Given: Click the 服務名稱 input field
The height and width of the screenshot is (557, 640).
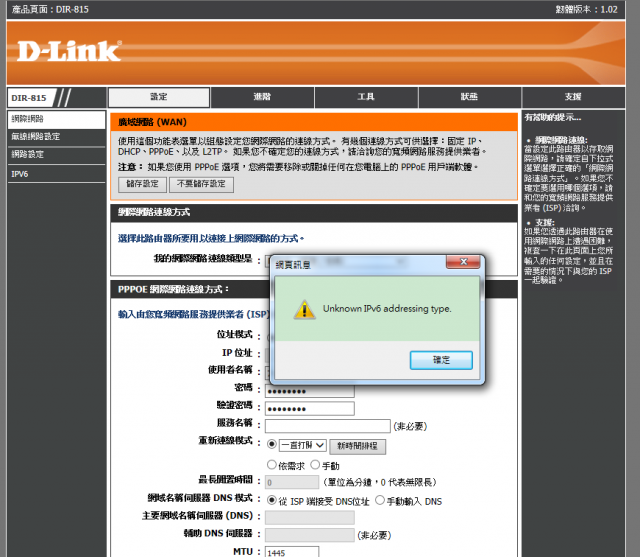Looking at the screenshot, I should pyautogui.click(x=327, y=426).
